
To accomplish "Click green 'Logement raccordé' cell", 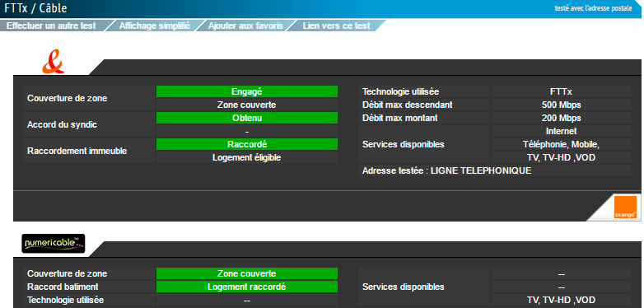I will pyautogui.click(x=247, y=287).
